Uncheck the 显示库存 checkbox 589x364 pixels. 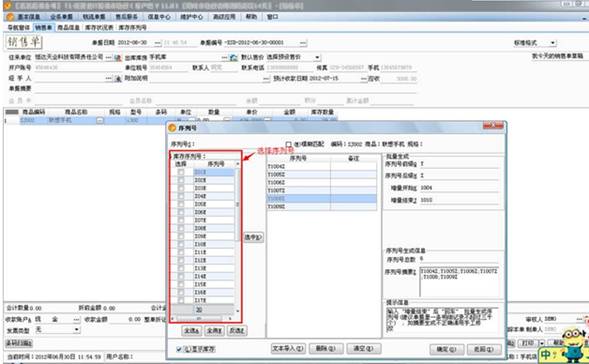[x=179, y=349]
